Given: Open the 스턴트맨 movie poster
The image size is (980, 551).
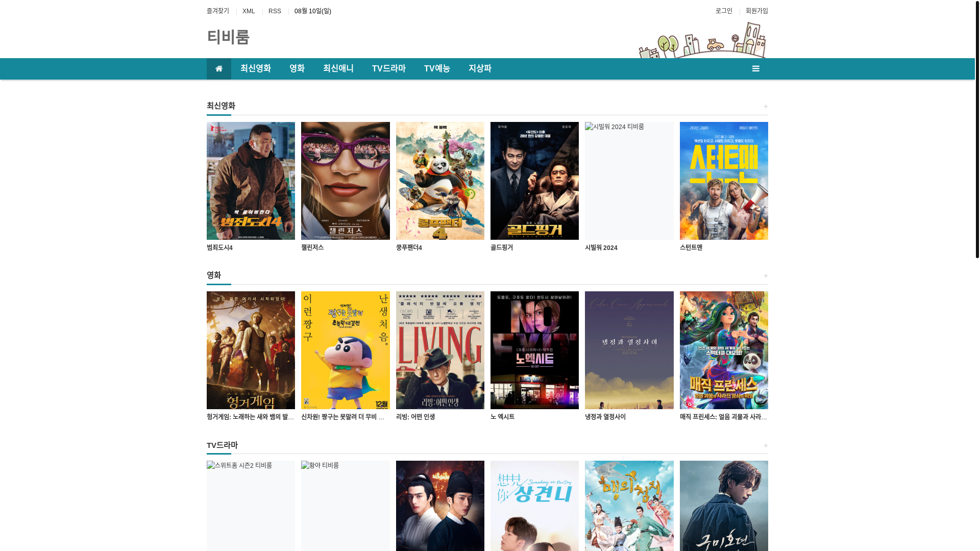Looking at the screenshot, I should [x=724, y=181].
